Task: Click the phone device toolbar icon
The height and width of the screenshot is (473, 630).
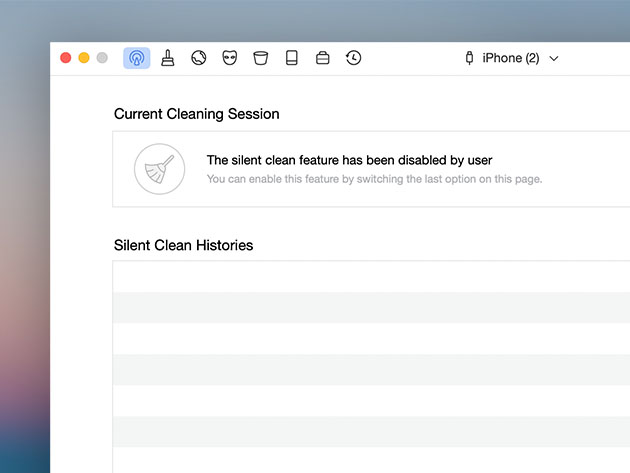Action: (x=292, y=58)
